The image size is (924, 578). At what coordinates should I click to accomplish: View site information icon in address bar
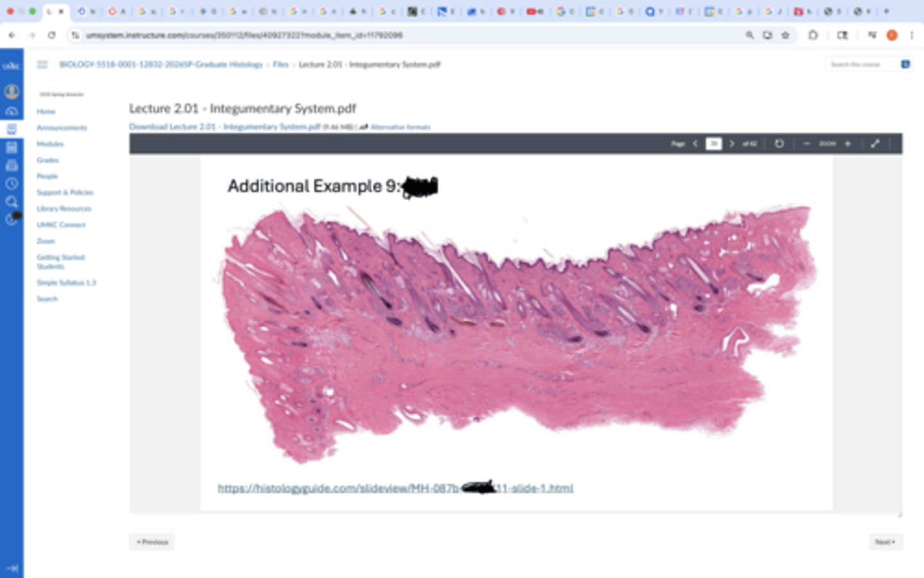pyautogui.click(x=75, y=35)
